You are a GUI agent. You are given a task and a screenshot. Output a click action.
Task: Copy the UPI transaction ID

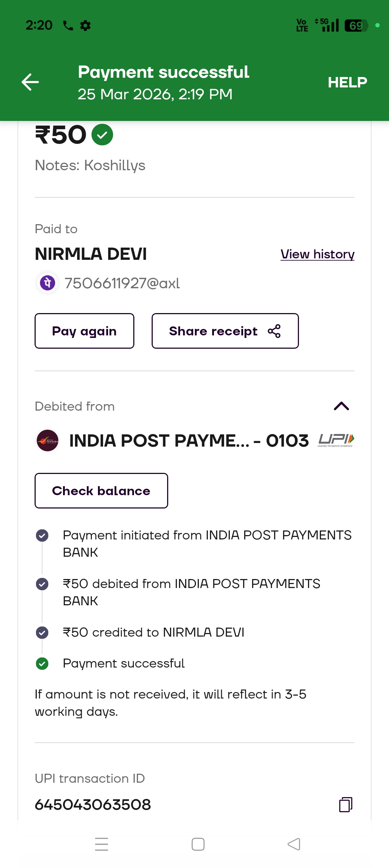point(345,805)
